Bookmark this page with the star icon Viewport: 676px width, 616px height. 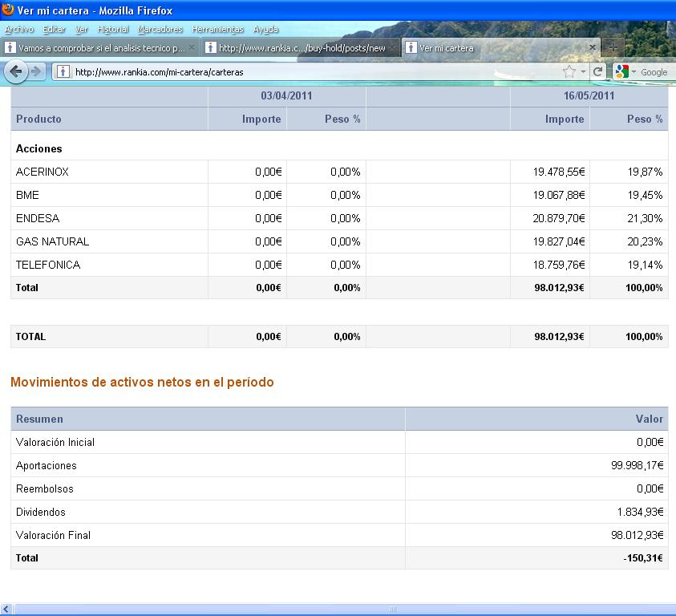569,71
